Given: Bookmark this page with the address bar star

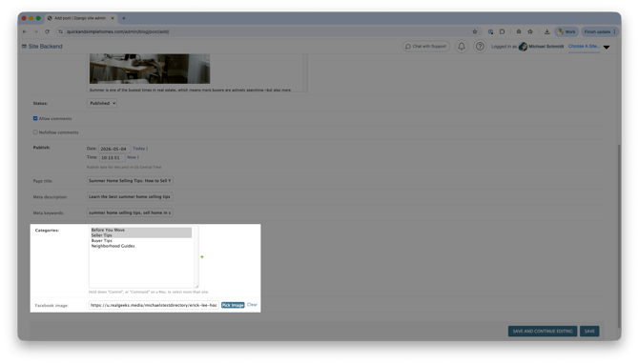Looking at the screenshot, I should (475, 31).
